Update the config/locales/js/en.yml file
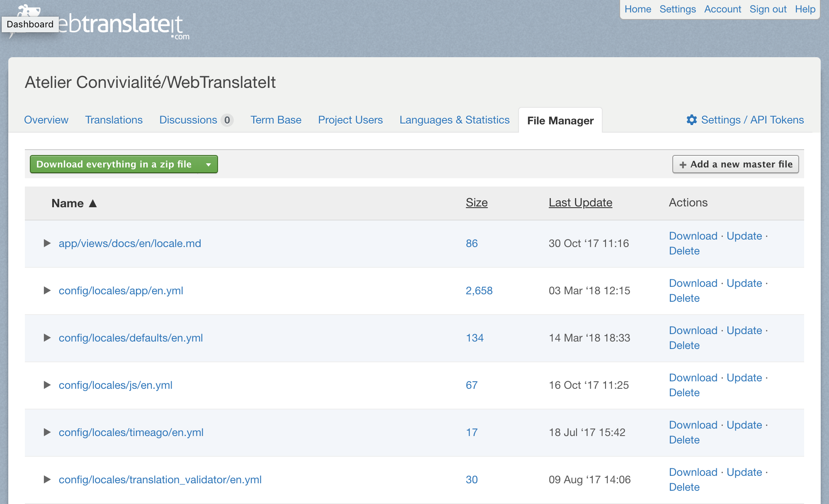829x504 pixels. (744, 378)
